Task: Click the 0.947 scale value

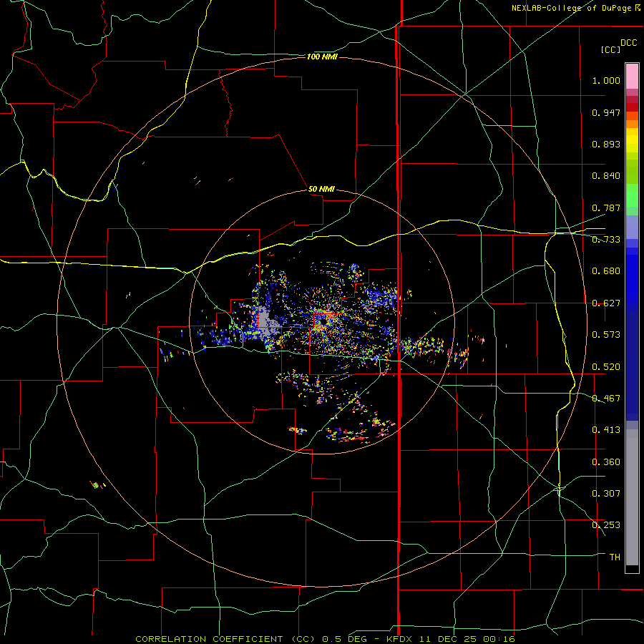Action: click(606, 112)
